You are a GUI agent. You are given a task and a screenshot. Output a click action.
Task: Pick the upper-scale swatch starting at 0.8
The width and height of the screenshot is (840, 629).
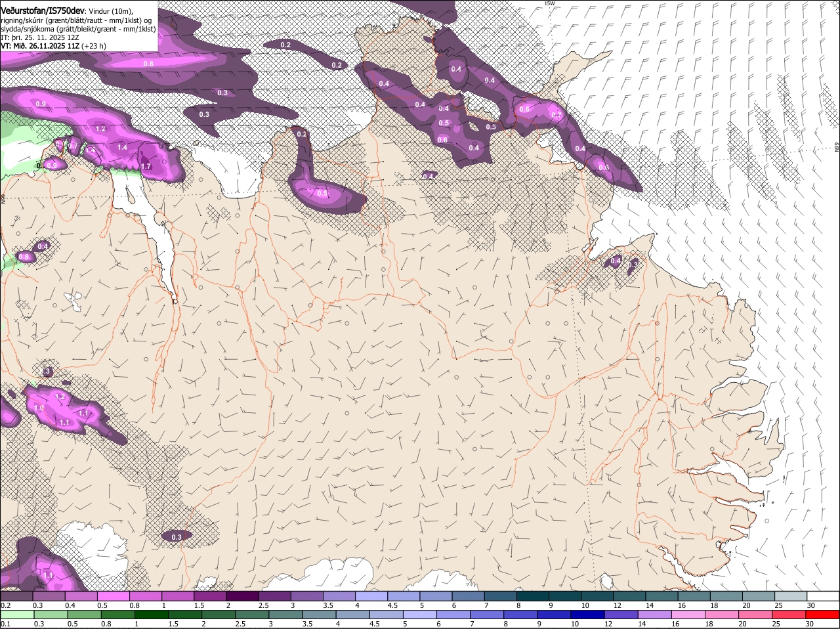(145, 596)
